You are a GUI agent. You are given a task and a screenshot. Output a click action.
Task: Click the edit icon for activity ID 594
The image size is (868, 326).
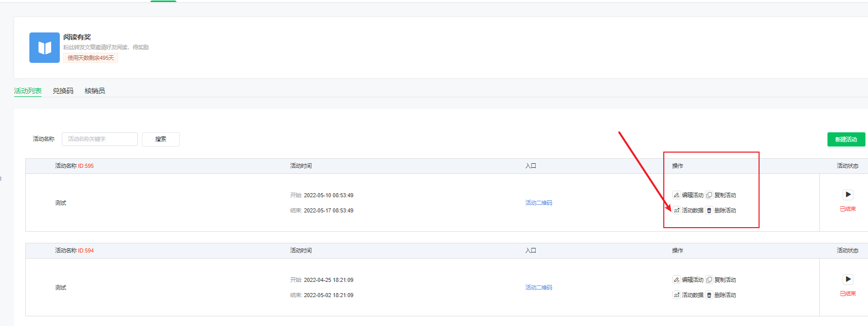click(676, 280)
